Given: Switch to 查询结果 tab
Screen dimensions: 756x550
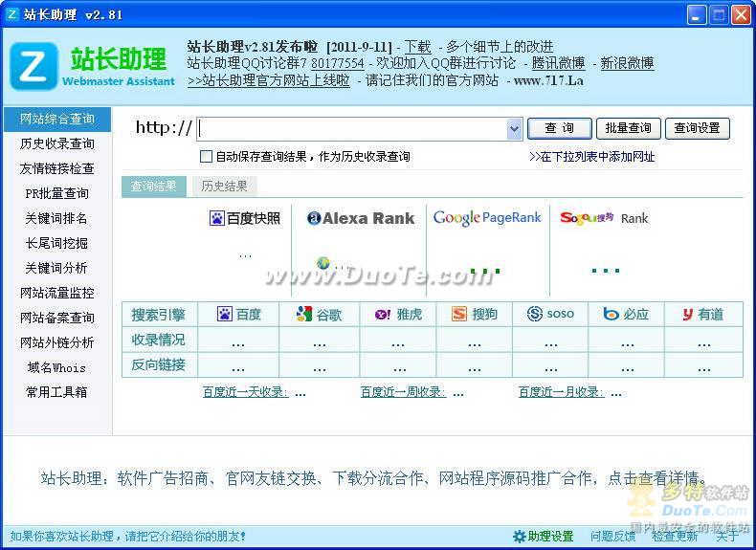Looking at the screenshot, I should (154, 187).
